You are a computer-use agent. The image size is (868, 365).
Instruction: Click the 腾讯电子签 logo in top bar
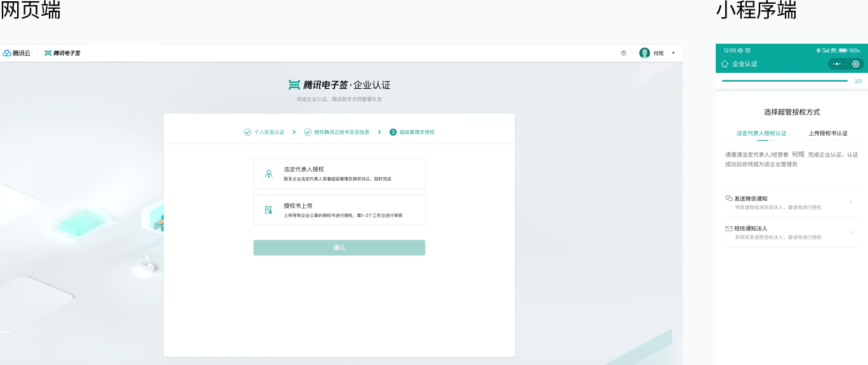click(62, 53)
